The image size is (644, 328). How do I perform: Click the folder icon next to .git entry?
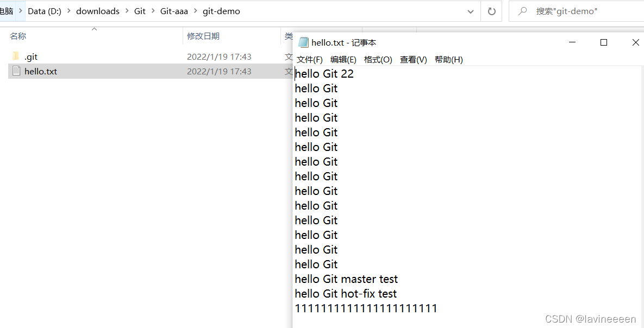pyautogui.click(x=16, y=56)
